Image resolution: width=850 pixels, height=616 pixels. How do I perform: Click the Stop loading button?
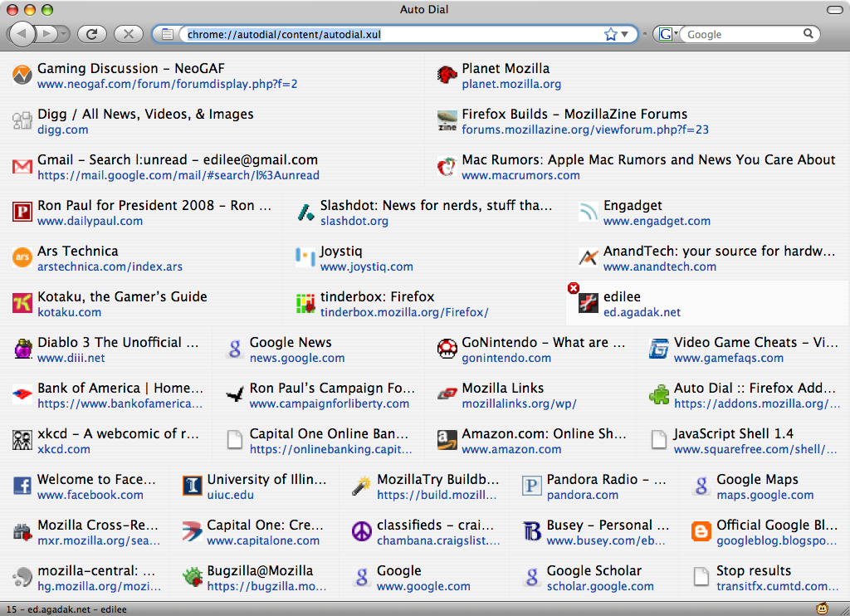click(x=129, y=34)
